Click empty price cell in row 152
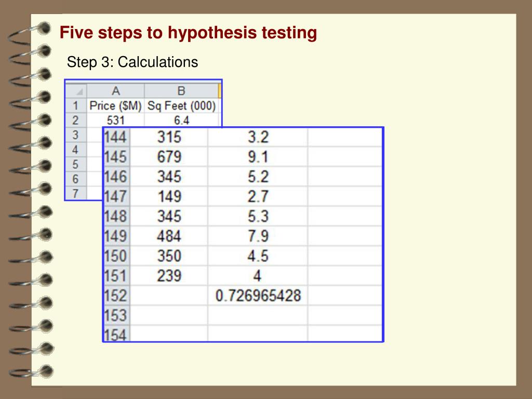Image resolution: width=532 pixels, height=399 pixels. pyautogui.click(x=169, y=295)
